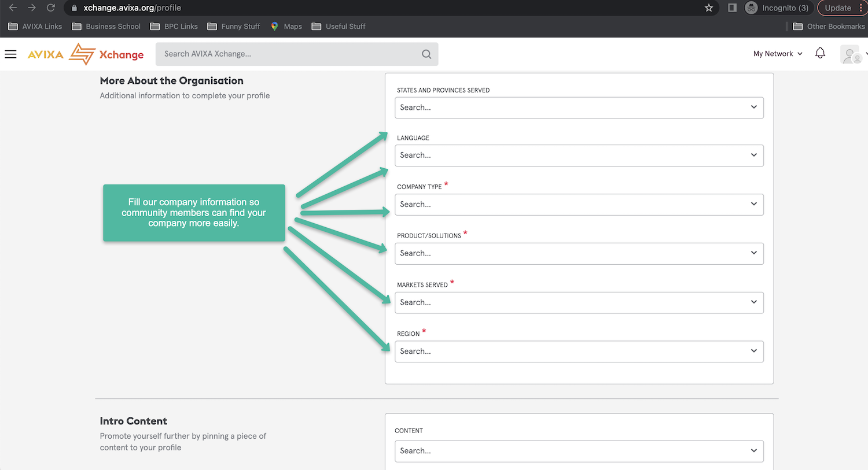Open the Funny Stuff bookmark folder

tap(234, 26)
